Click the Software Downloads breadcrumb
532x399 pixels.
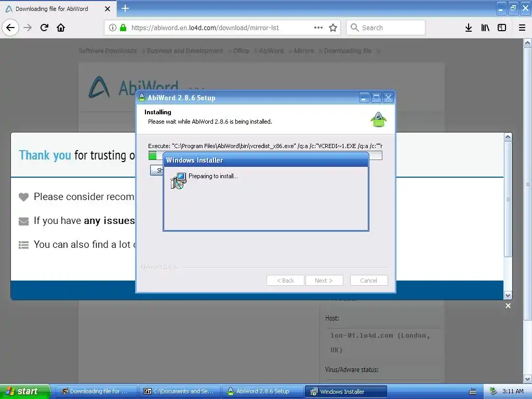(108, 50)
